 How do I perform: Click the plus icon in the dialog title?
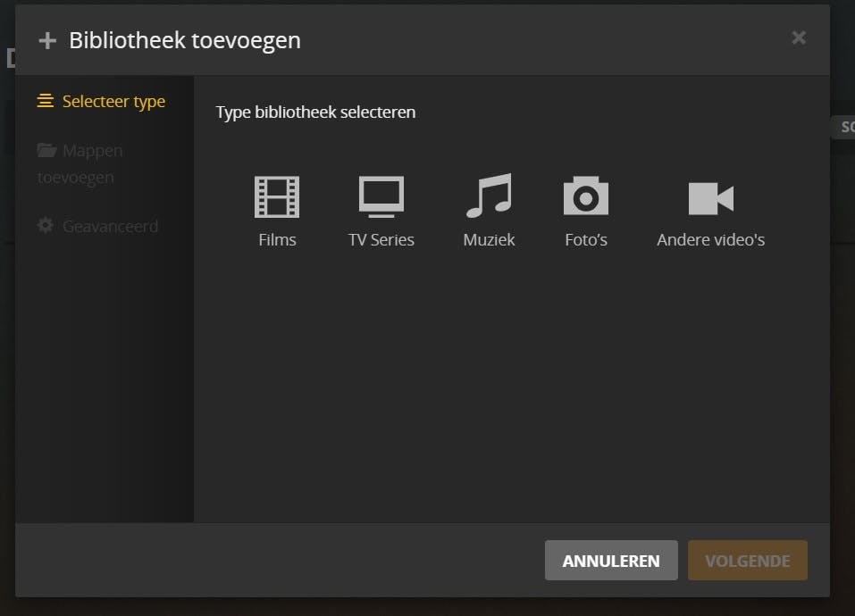tap(46, 39)
